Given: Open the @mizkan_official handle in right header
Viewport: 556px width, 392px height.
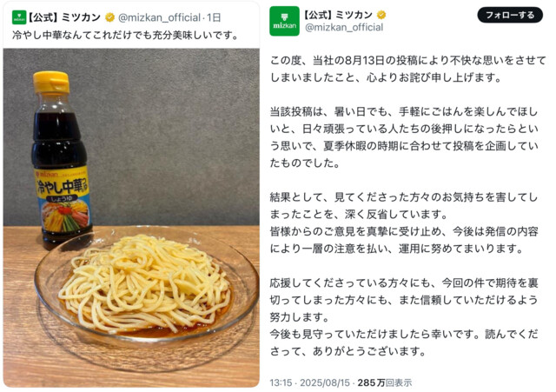Looking at the screenshot, I should pos(344,27).
